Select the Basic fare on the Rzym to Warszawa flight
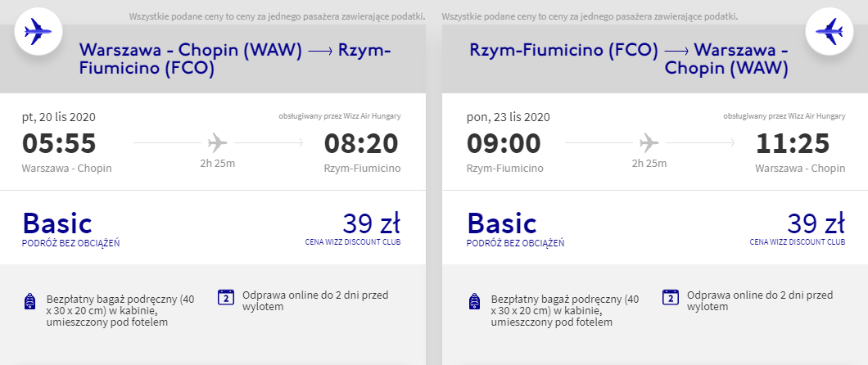The width and height of the screenshot is (868, 365). click(502, 223)
